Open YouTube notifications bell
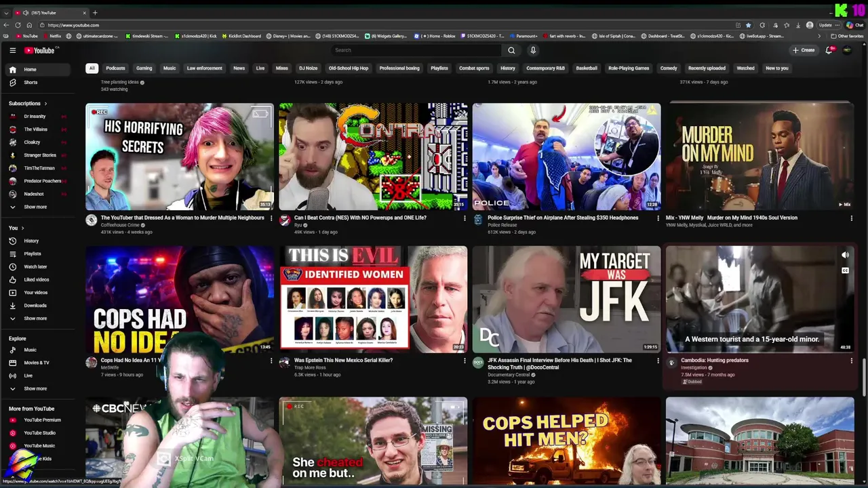Viewport: 868px width, 488px height. [829, 50]
